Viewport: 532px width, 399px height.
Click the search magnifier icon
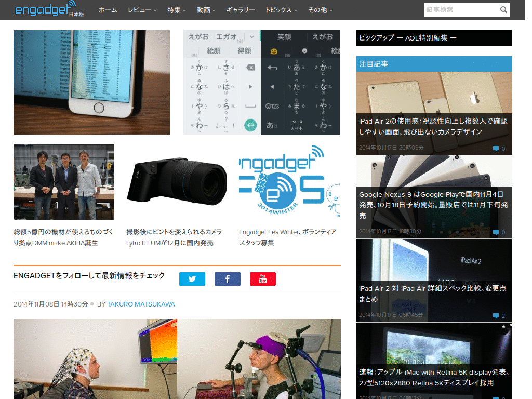pos(503,9)
